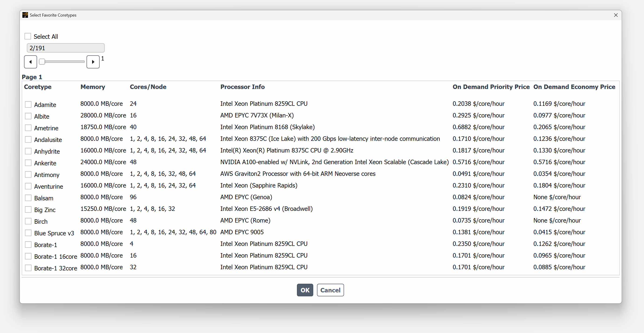
Task: Select the Ametrine checkbox
Action: click(28, 128)
